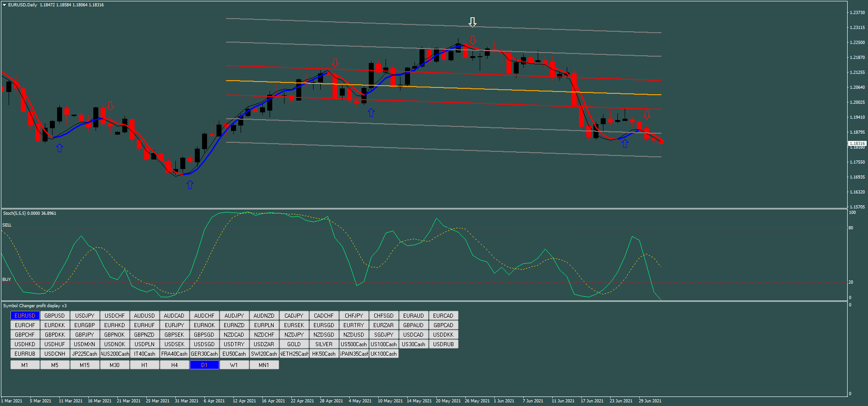Screen dimensions: 868x406
Task: Load the GBPJPY symbol
Action: 85,334
